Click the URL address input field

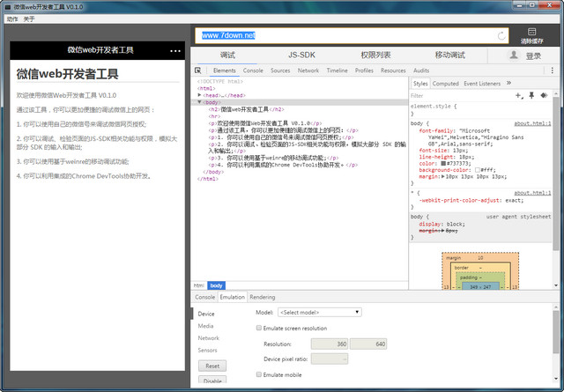[x=344, y=36]
